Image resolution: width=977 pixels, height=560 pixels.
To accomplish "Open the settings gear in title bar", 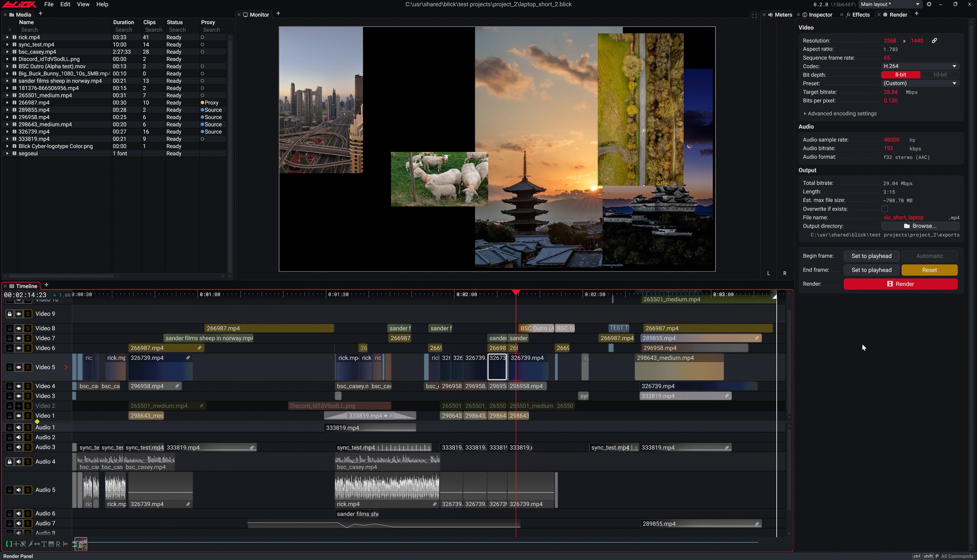I will coord(929,4).
